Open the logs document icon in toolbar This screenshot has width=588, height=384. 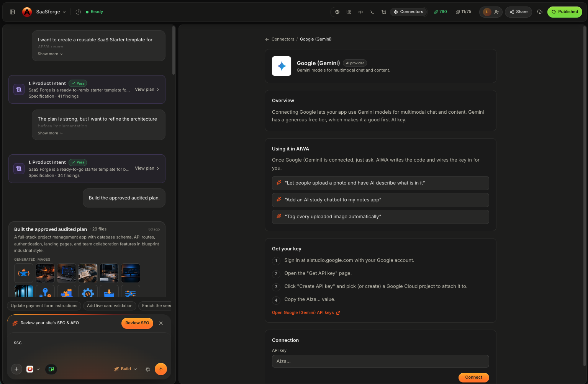point(384,12)
